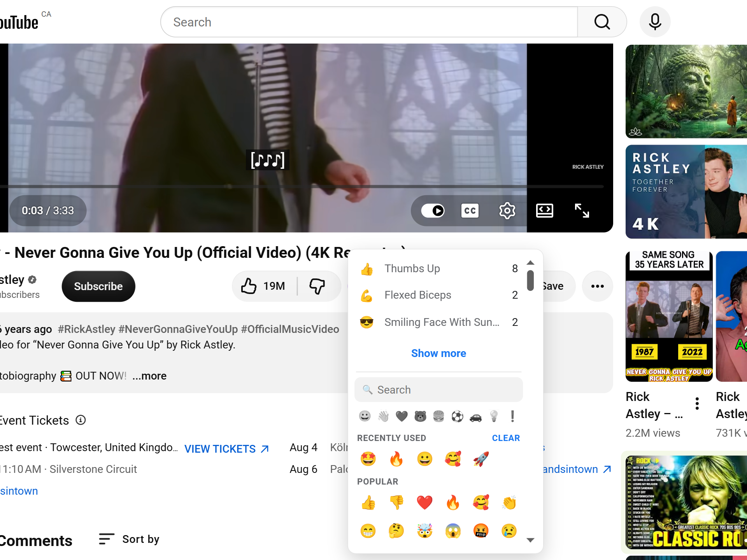Screen dimensions: 747x560
Task: Jump to soccer ball activities emoji tab
Action: tap(457, 416)
